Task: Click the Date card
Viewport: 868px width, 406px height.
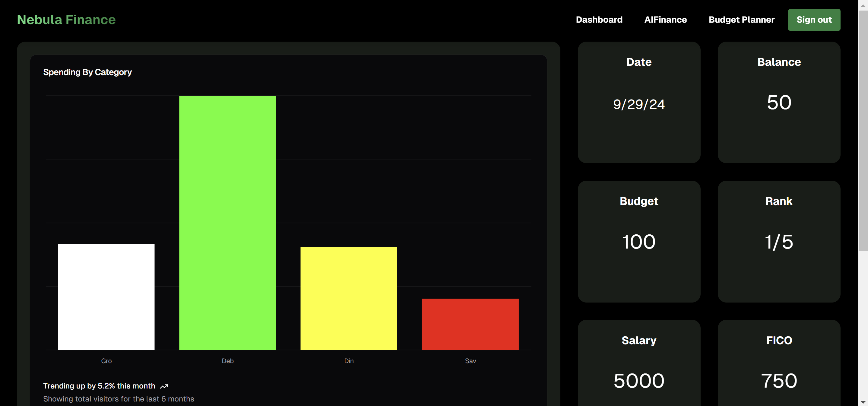Action: click(639, 103)
